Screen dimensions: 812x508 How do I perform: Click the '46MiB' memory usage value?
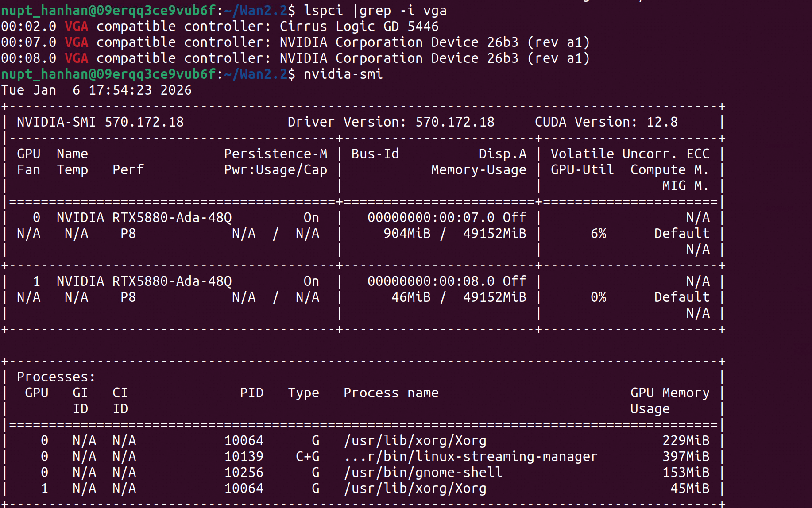tap(411, 297)
